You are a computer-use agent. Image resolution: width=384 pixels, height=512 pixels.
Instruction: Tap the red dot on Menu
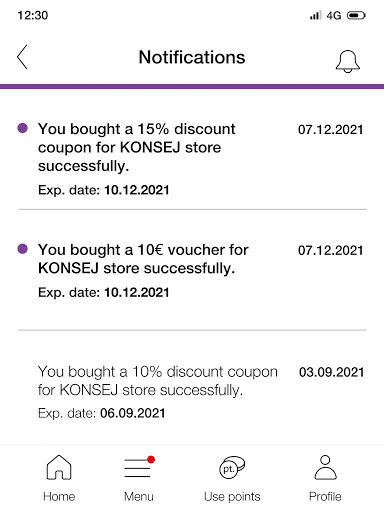pyautogui.click(x=151, y=460)
